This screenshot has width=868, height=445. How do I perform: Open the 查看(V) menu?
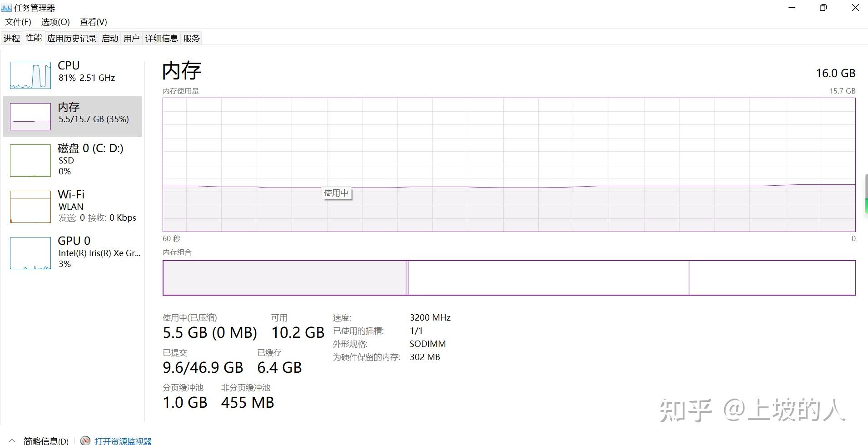pyautogui.click(x=93, y=21)
